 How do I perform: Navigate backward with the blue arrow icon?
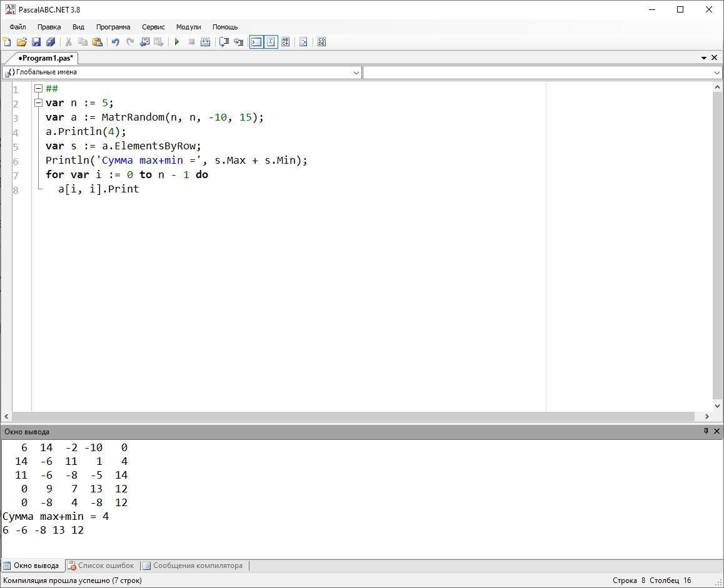(144, 42)
